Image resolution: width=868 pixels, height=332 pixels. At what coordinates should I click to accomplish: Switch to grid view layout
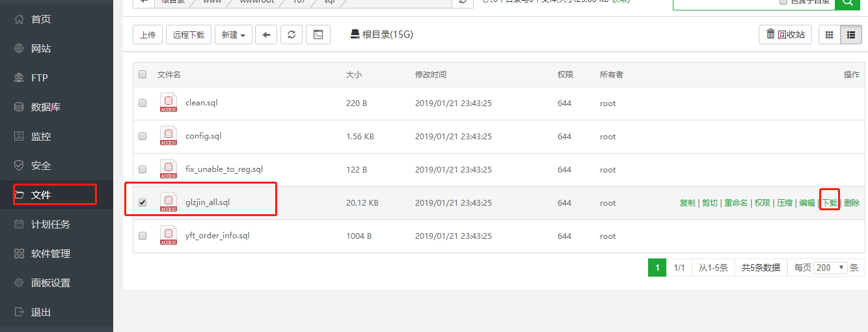pyautogui.click(x=830, y=35)
